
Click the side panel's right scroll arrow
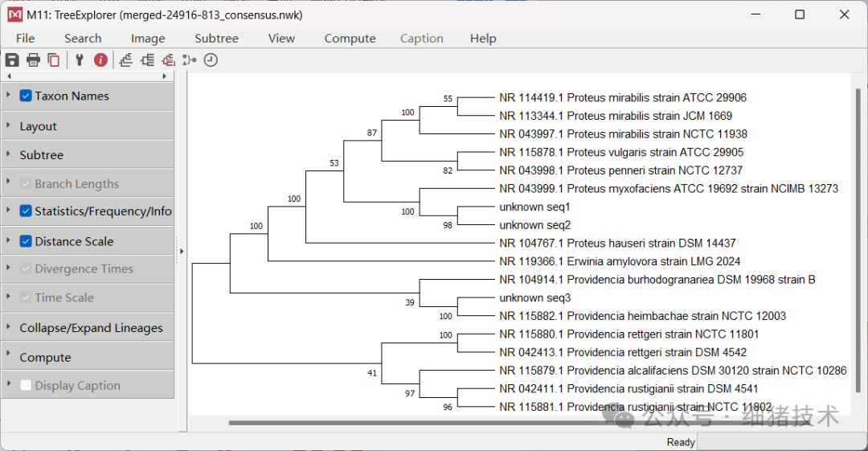165,76
